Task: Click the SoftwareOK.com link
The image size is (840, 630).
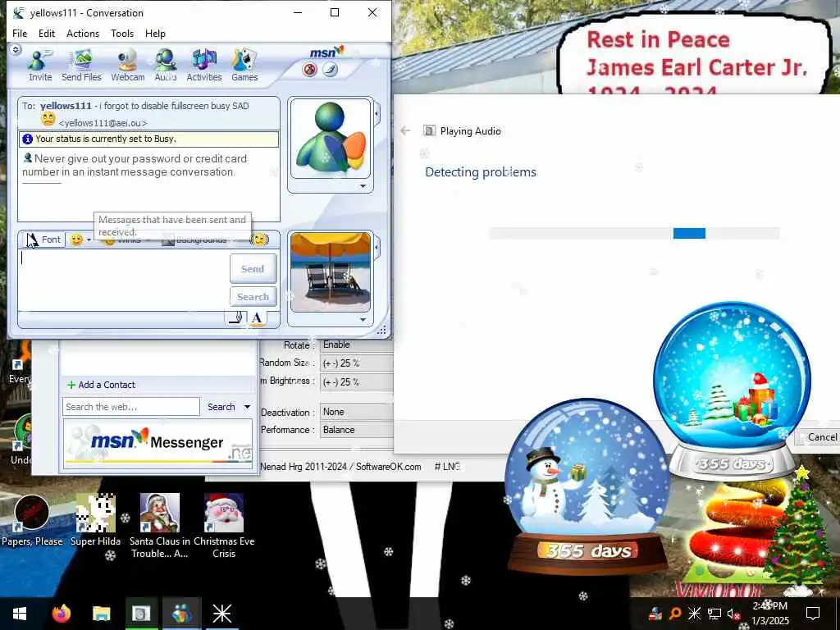Action: (x=388, y=467)
